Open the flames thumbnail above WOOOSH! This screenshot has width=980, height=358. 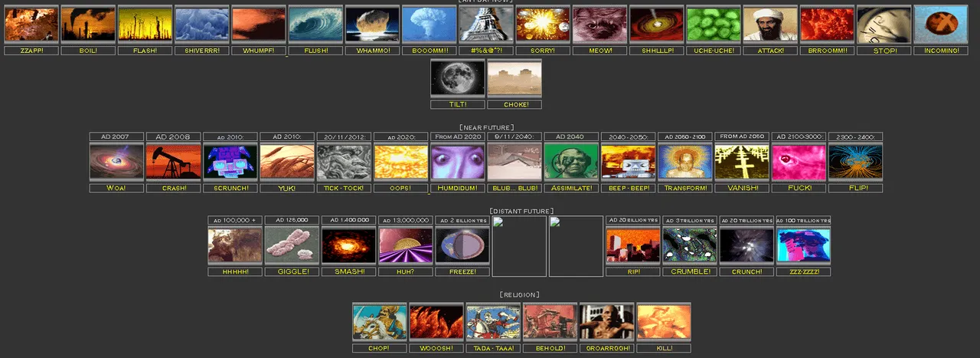436,321
